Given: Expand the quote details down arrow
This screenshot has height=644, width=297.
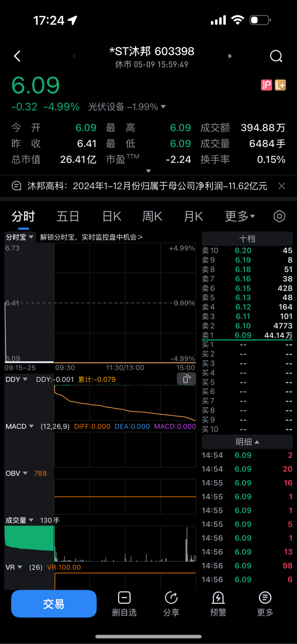Looking at the screenshot, I should [148, 171].
